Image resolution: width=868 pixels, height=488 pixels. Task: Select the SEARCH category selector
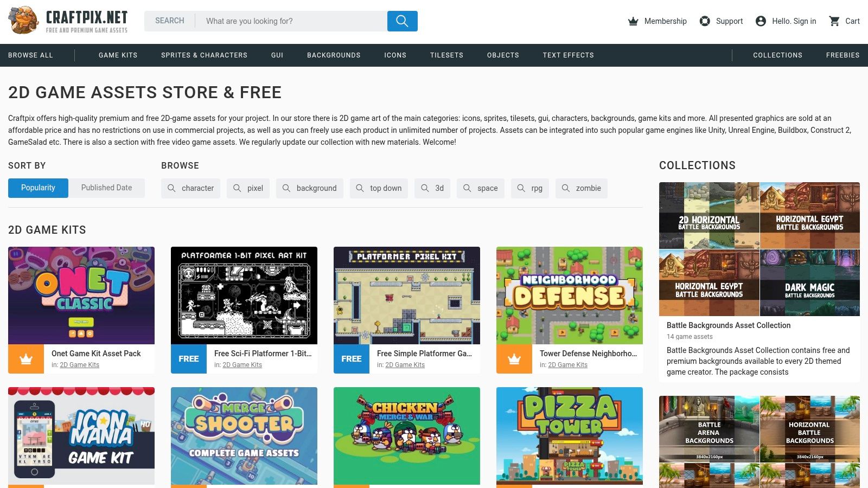[x=170, y=21]
